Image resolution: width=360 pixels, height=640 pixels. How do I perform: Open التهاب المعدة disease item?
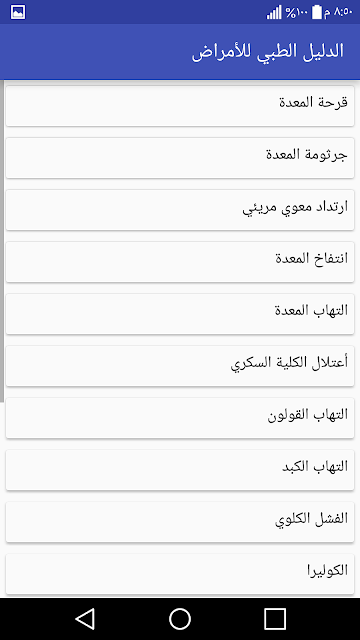coord(180,314)
